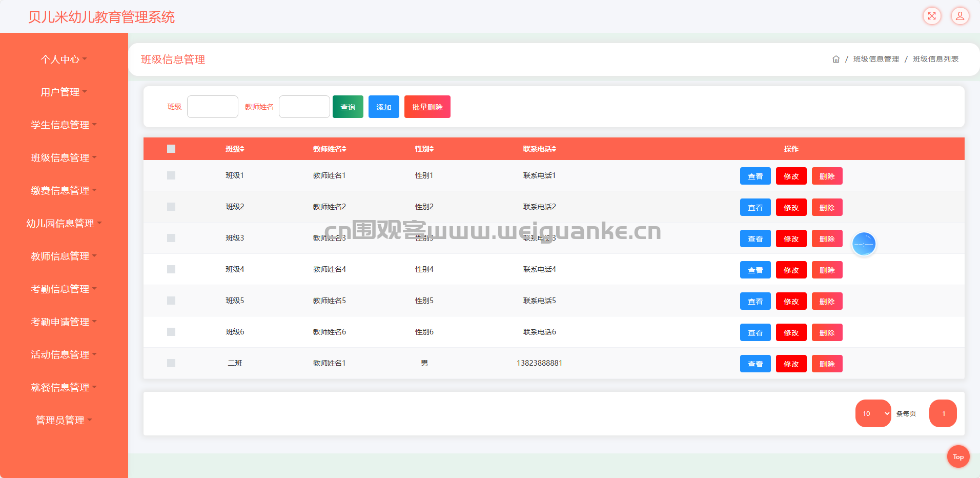Click the Top scroll-back button
Viewport: 980px width, 478px height.
[958, 456]
